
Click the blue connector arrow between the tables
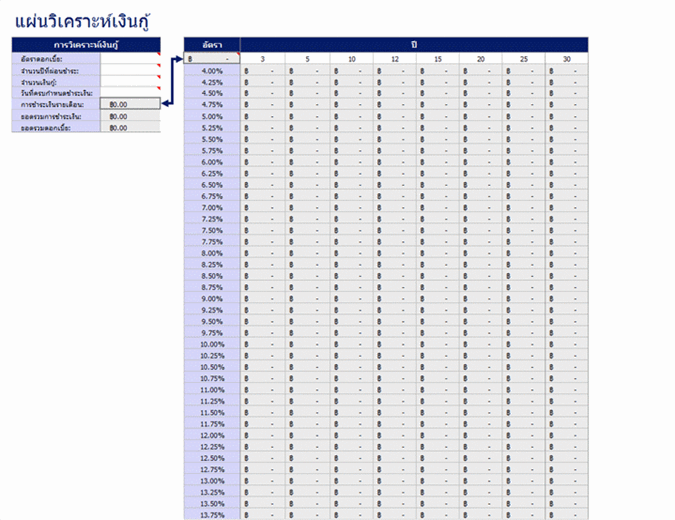click(x=171, y=82)
